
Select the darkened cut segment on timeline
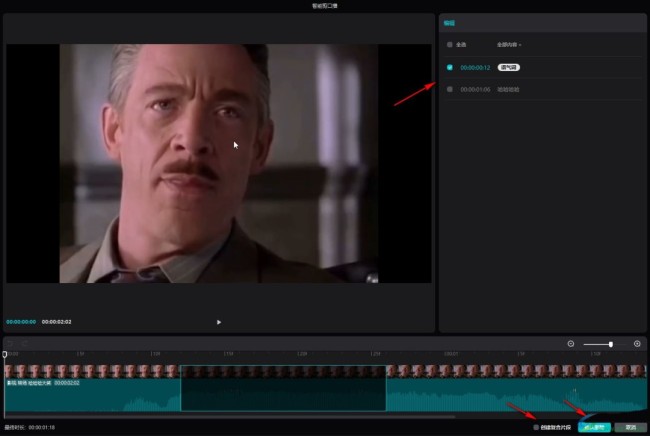[283, 388]
